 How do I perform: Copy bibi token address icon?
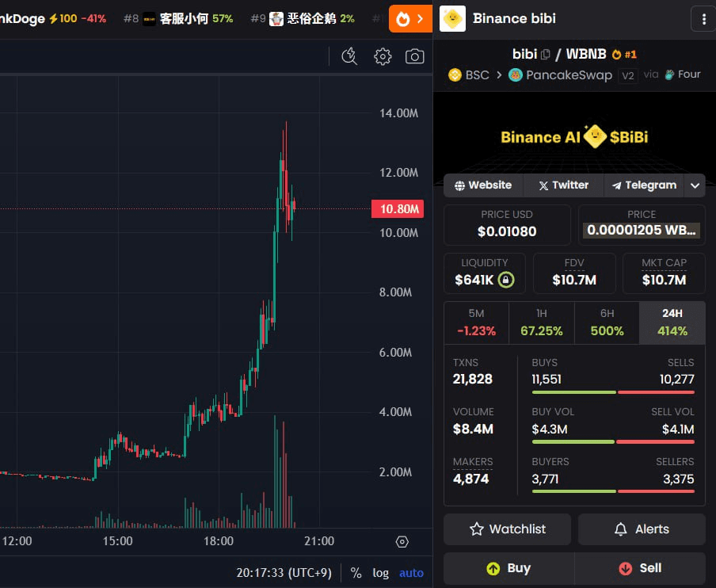(x=545, y=55)
